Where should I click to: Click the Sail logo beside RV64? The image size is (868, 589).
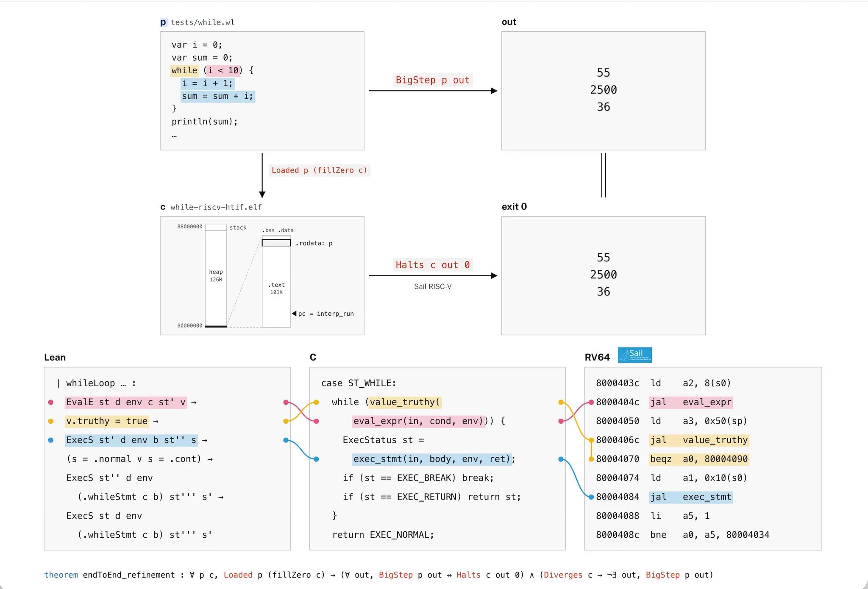click(x=634, y=355)
